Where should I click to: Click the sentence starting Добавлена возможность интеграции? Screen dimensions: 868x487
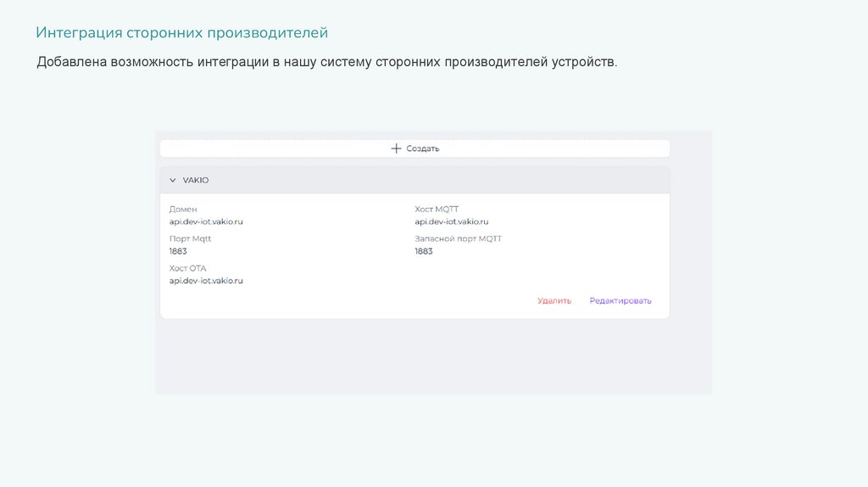coord(326,62)
